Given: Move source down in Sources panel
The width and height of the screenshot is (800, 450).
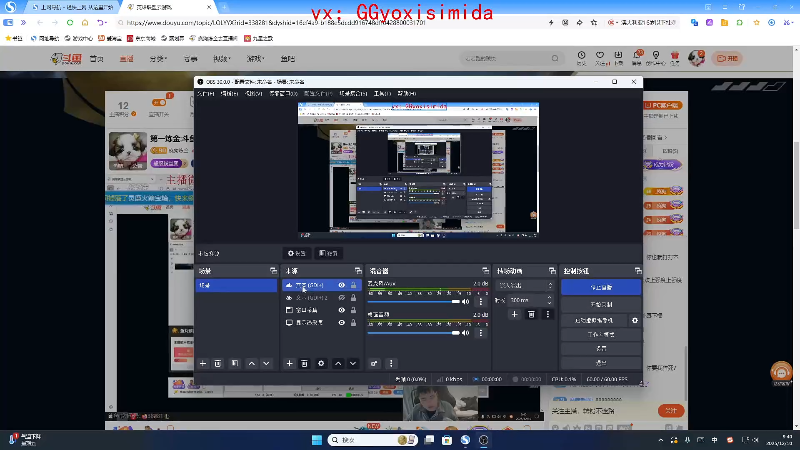Looking at the screenshot, I should [353, 363].
